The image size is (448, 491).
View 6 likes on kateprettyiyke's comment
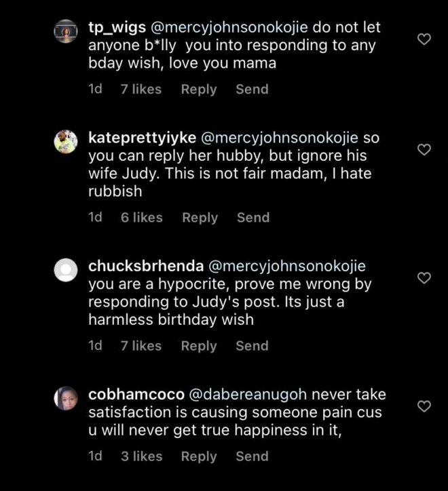[x=141, y=218]
